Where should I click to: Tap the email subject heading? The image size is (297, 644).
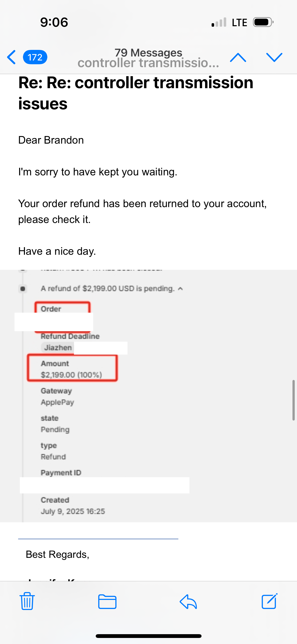[136, 93]
